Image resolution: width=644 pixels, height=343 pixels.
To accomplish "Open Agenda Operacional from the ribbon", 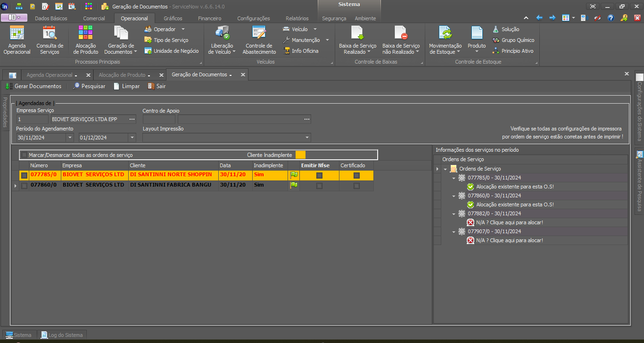I will tap(17, 40).
